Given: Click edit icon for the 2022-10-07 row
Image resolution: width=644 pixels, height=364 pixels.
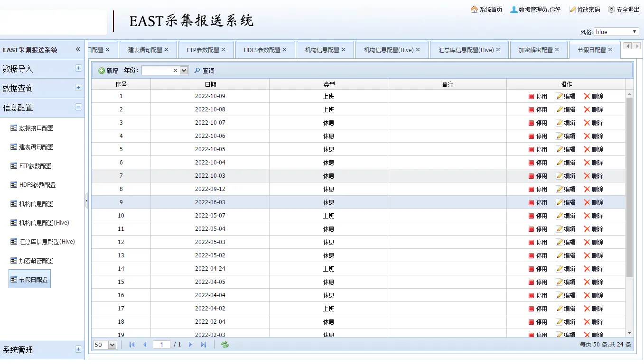Looking at the screenshot, I should tap(560, 123).
